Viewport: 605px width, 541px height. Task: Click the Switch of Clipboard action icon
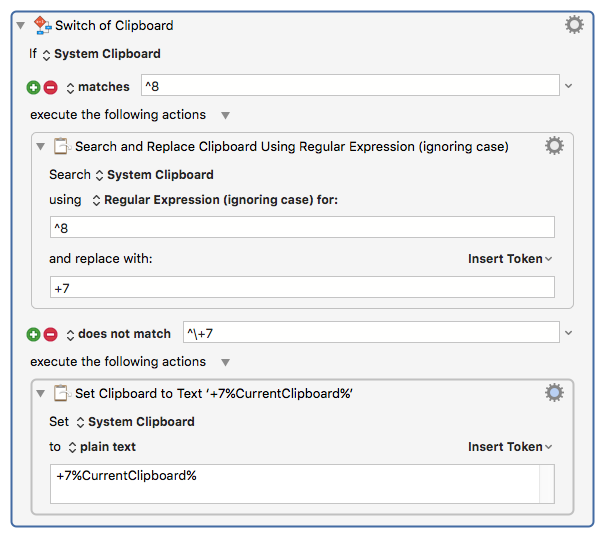click(42, 25)
